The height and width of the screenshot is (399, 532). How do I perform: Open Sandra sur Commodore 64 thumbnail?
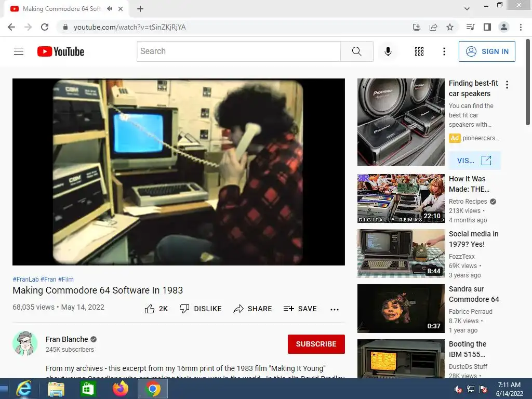(401, 309)
